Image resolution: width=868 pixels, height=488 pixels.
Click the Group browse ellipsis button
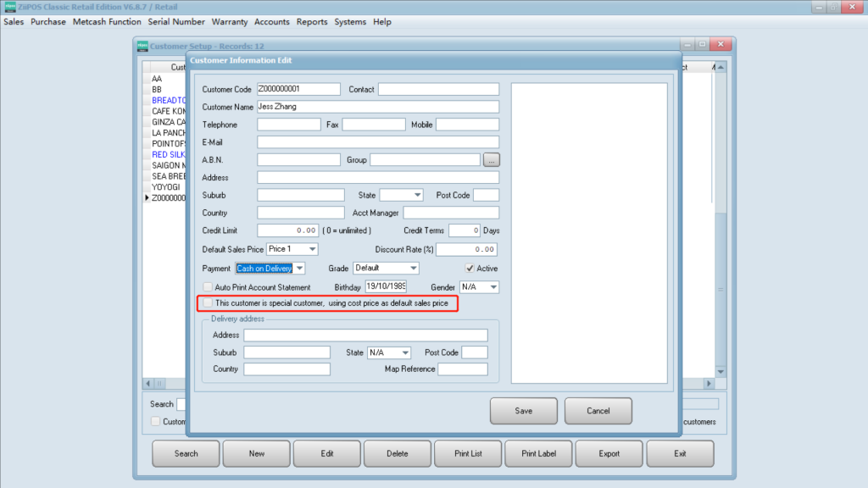pos(491,159)
